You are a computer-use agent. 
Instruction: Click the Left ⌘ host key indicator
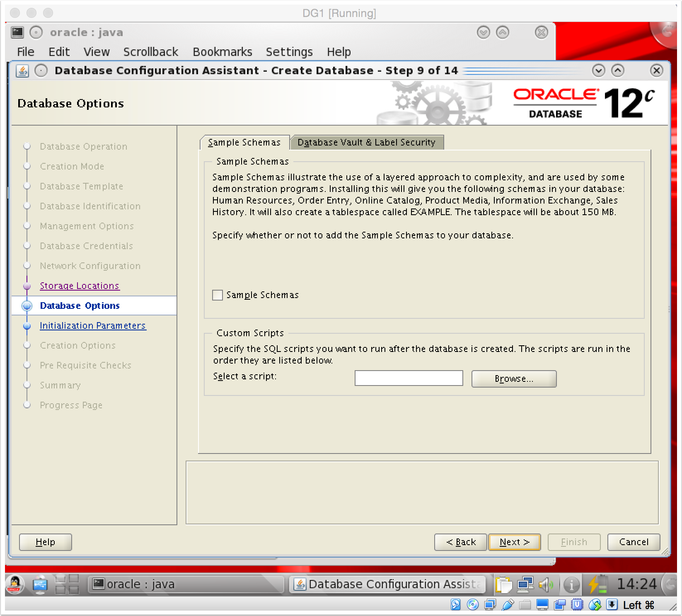click(638, 605)
